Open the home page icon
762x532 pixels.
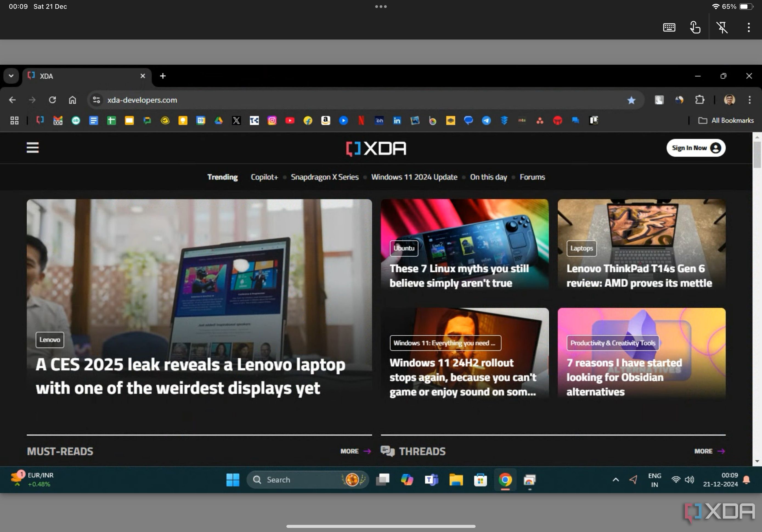click(72, 100)
